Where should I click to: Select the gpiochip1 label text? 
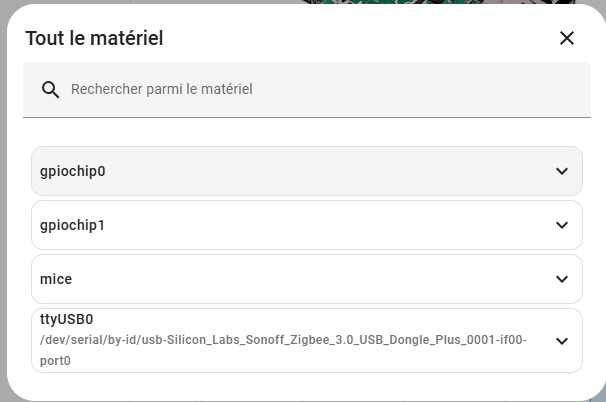73,225
